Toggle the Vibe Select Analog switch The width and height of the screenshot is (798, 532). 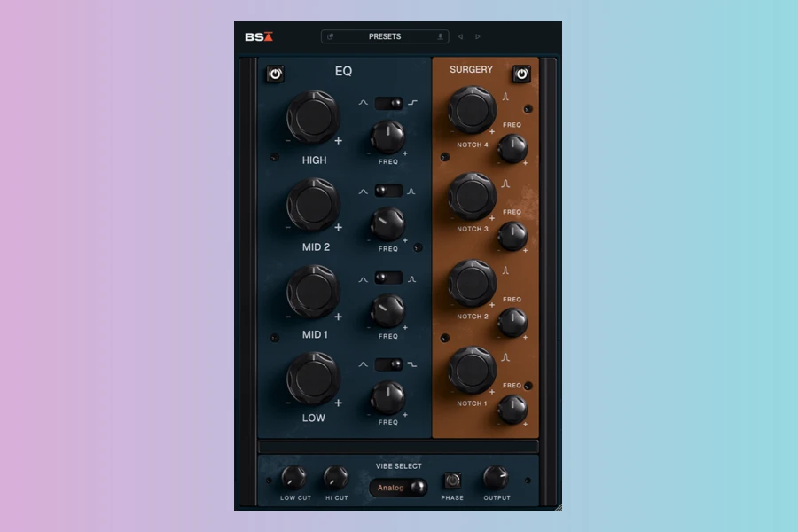[398, 488]
